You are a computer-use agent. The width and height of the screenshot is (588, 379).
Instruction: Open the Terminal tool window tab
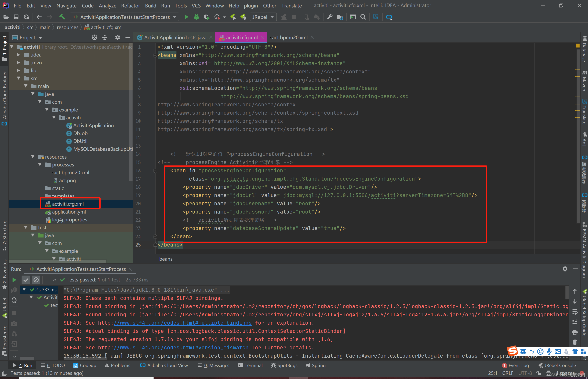pos(251,365)
